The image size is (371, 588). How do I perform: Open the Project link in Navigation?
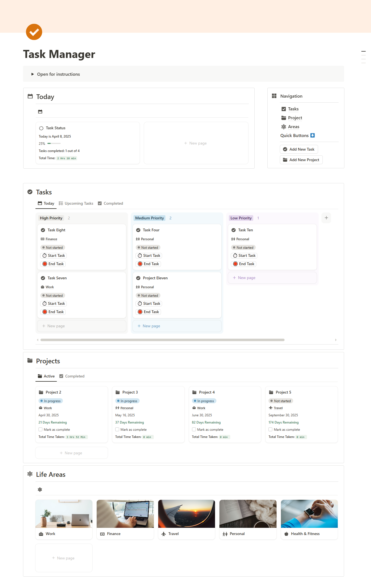[295, 118]
